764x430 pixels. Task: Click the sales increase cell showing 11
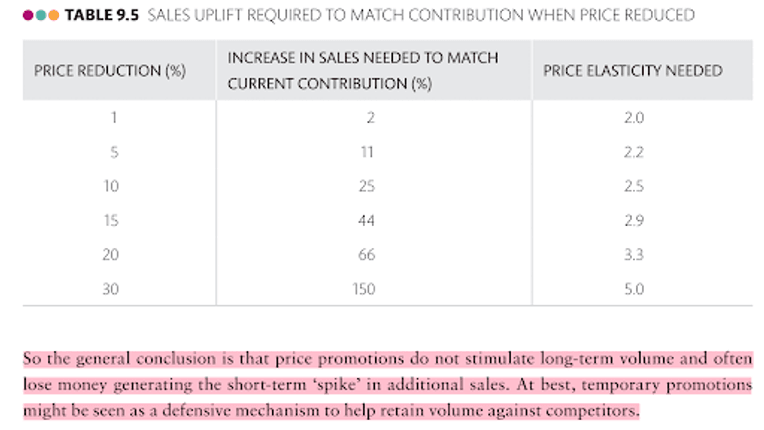[367, 152]
